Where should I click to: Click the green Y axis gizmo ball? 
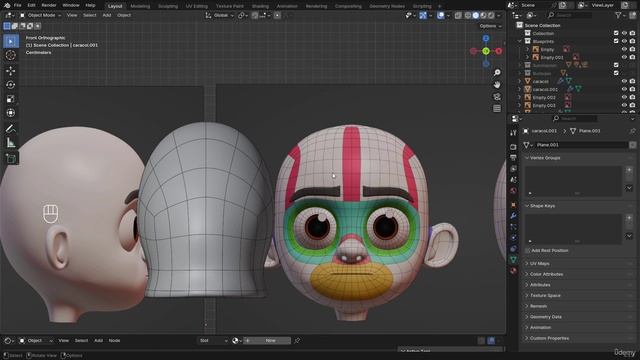click(x=486, y=51)
